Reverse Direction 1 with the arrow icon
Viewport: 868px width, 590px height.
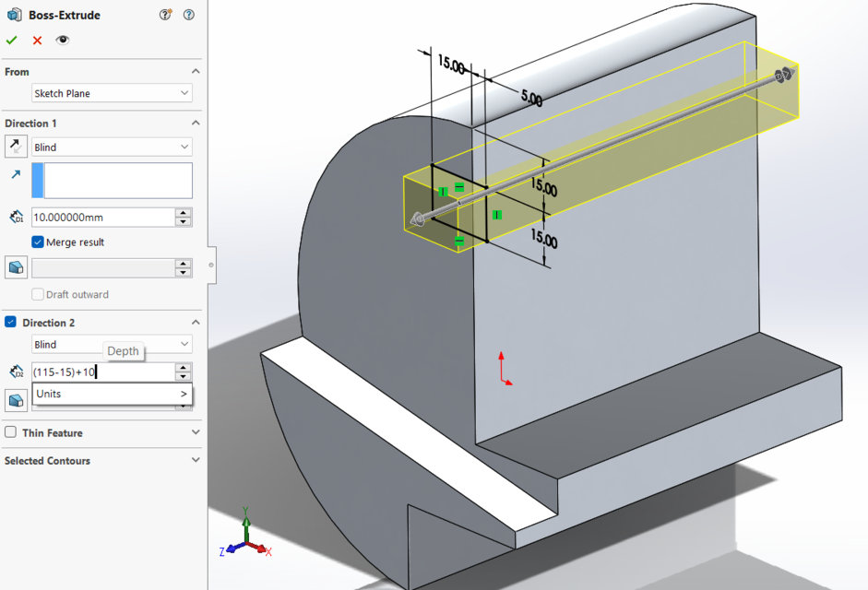(x=16, y=146)
